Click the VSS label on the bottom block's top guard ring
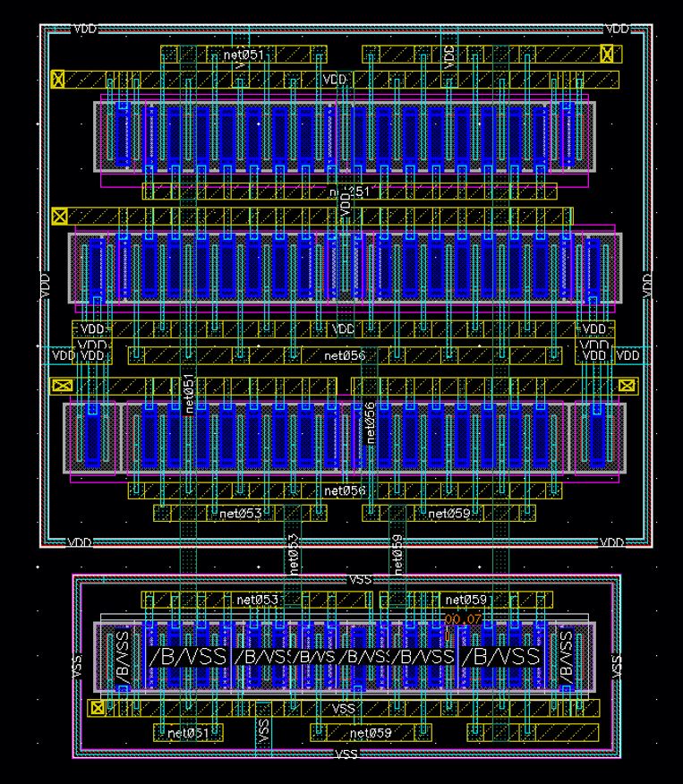The image size is (683, 784). pos(360,579)
